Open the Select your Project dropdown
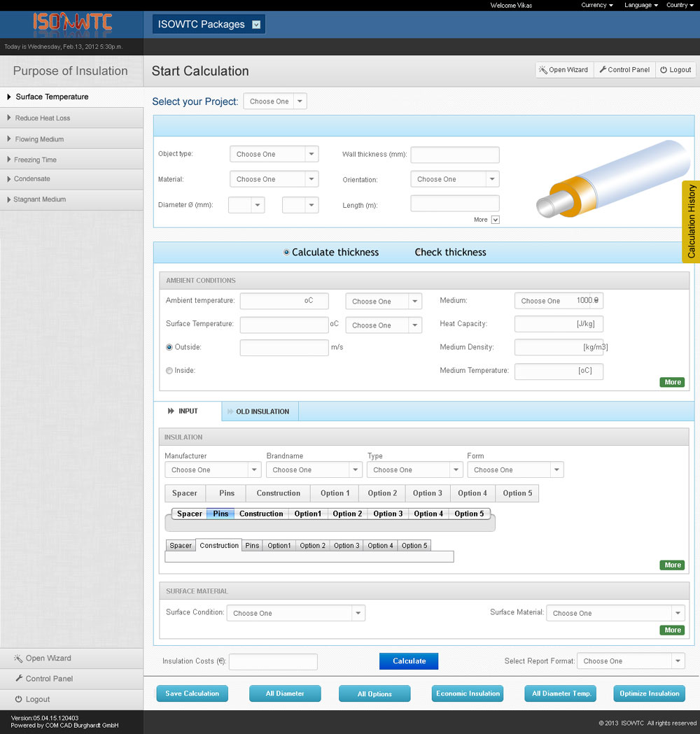Image resolution: width=700 pixels, height=734 pixels. pyautogui.click(x=275, y=101)
